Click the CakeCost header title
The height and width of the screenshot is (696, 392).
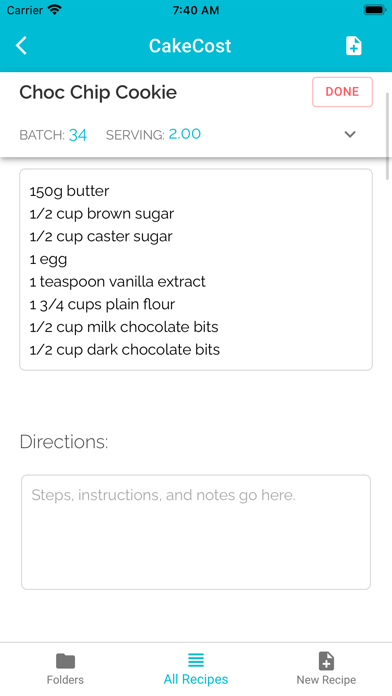point(190,46)
